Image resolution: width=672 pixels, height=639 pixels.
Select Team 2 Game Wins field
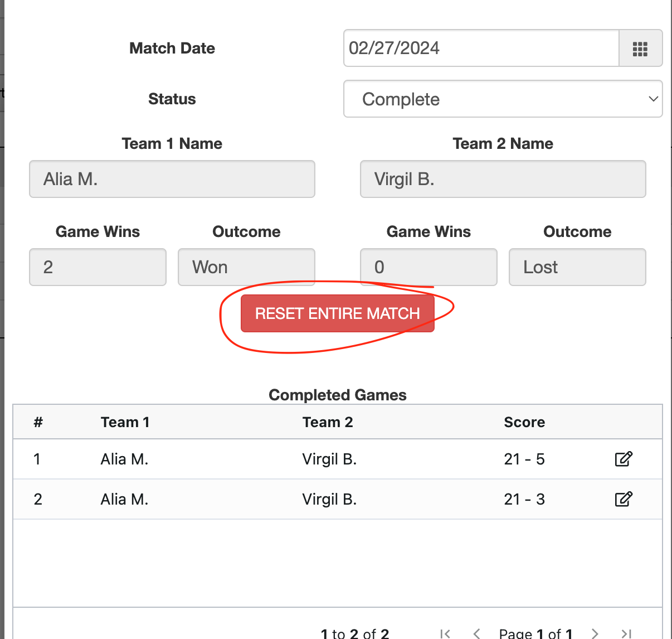click(428, 267)
